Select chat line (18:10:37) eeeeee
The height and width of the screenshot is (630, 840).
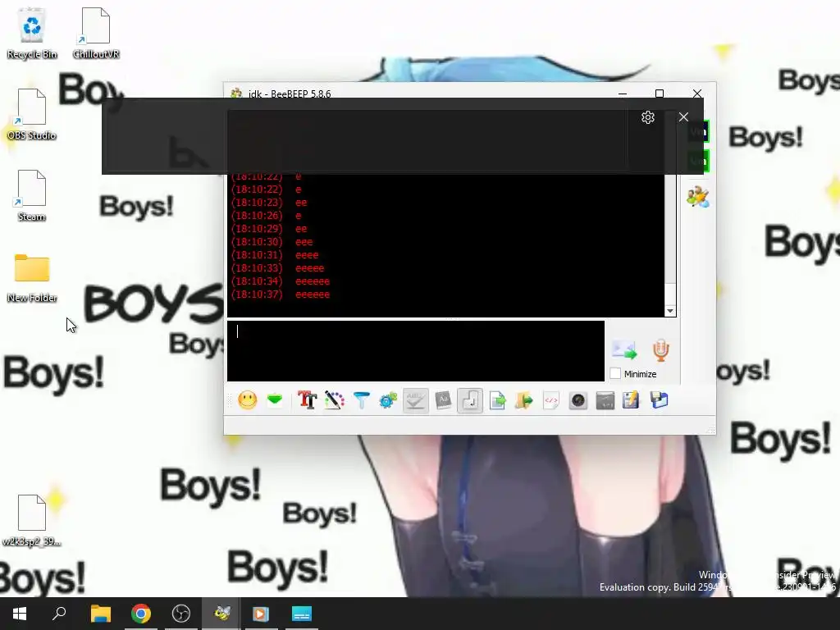pos(281,294)
